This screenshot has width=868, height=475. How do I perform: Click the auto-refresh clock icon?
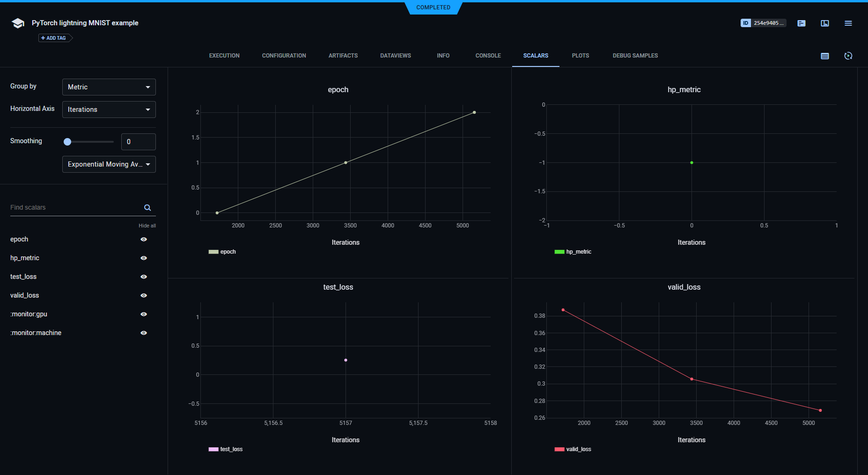point(848,56)
